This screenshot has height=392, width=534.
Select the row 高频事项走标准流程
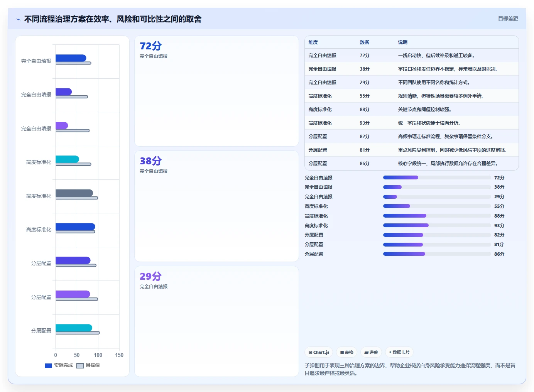pyautogui.click(x=411, y=137)
